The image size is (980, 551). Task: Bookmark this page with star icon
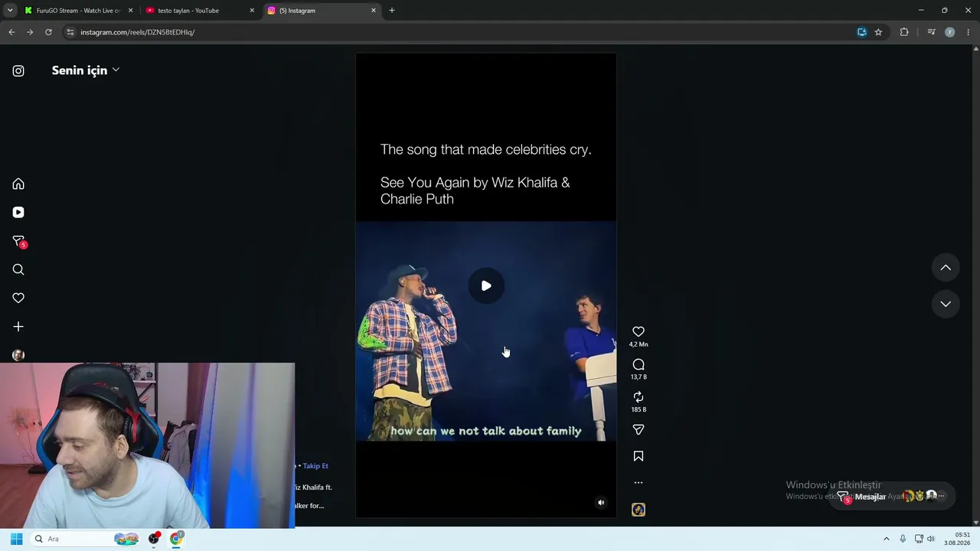pyautogui.click(x=878, y=32)
